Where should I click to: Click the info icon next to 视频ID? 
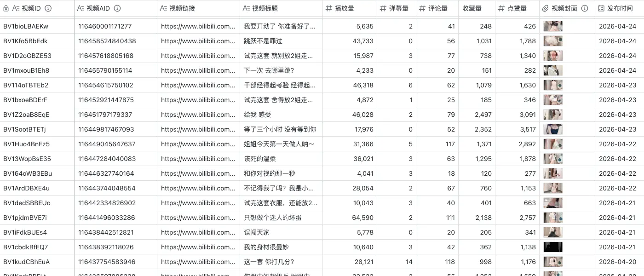pos(49,8)
